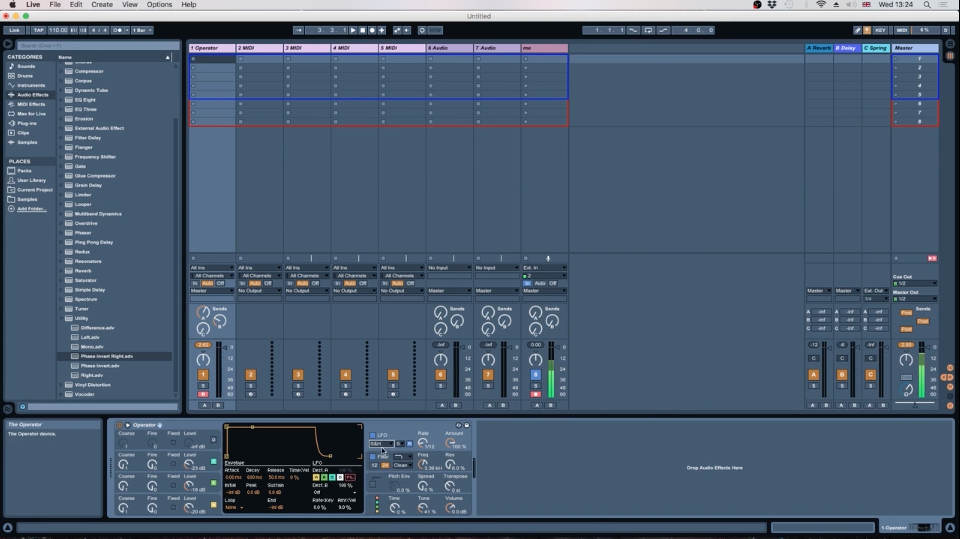This screenshot has height=539, width=960.
Task: Toggle the MIDI arrangement overdub plus button
Action: [x=382, y=30]
